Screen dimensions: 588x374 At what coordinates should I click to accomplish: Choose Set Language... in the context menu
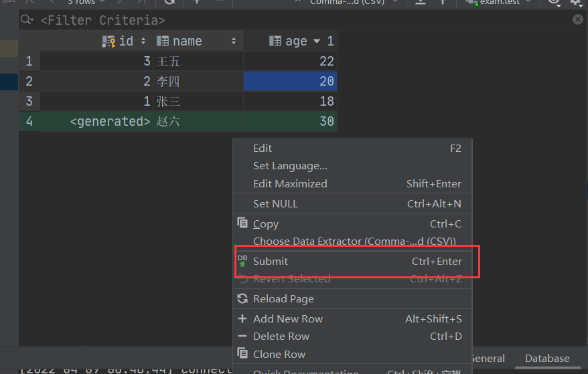pyautogui.click(x=352, y=166)
